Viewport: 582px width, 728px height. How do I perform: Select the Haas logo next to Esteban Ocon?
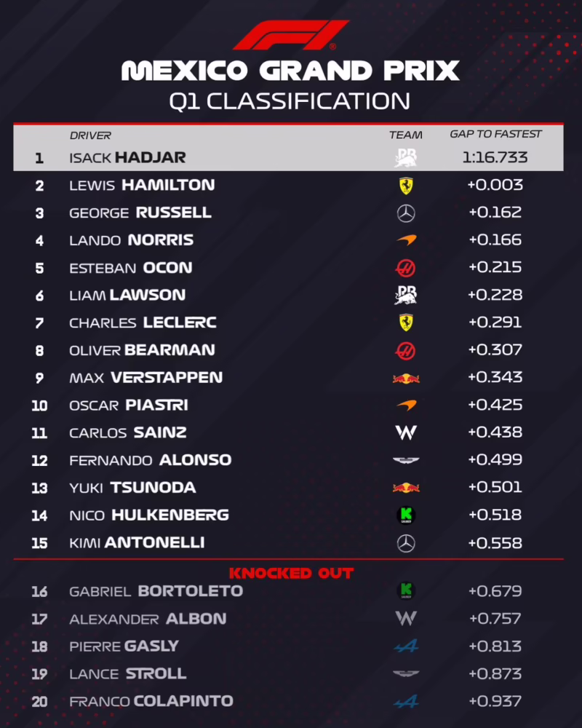click(x=405, y=268)
